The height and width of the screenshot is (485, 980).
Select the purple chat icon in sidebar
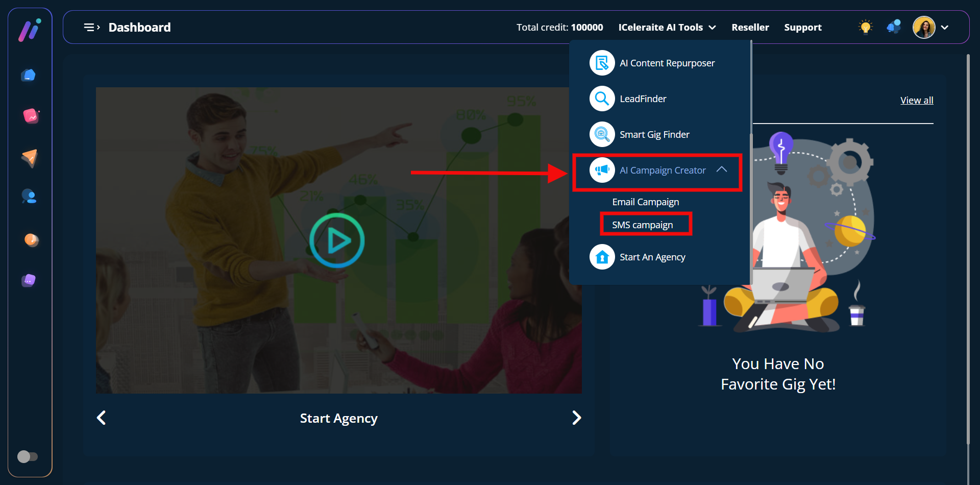coord(29,280)
